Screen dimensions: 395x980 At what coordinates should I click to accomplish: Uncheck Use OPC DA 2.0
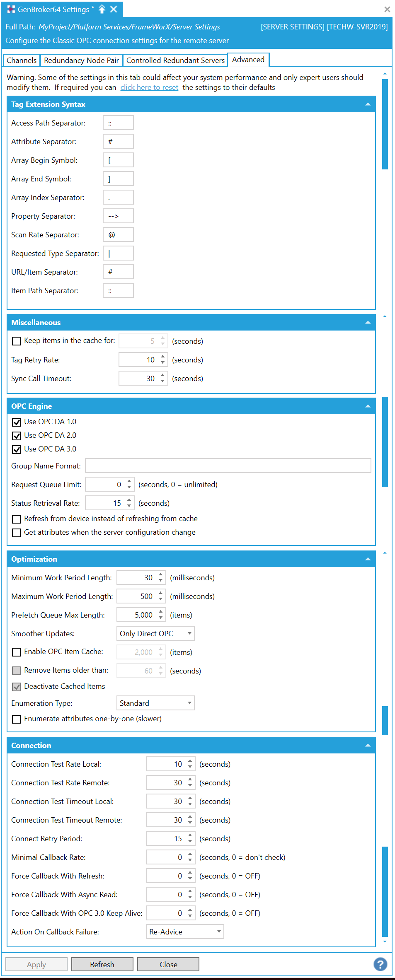click(17, 436)
